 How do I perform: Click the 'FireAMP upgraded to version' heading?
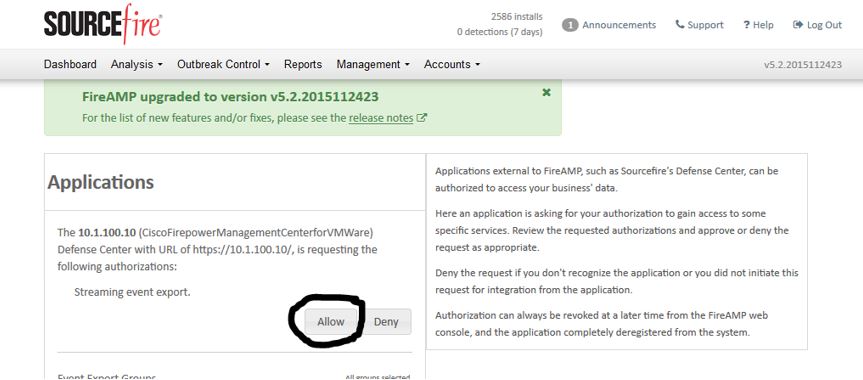coord(230,97)
